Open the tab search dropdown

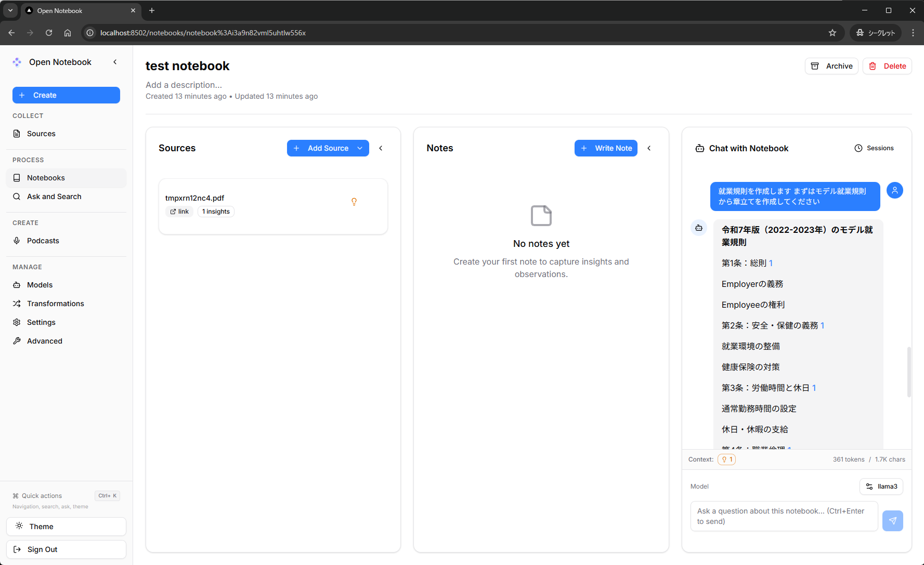(10, 10)
